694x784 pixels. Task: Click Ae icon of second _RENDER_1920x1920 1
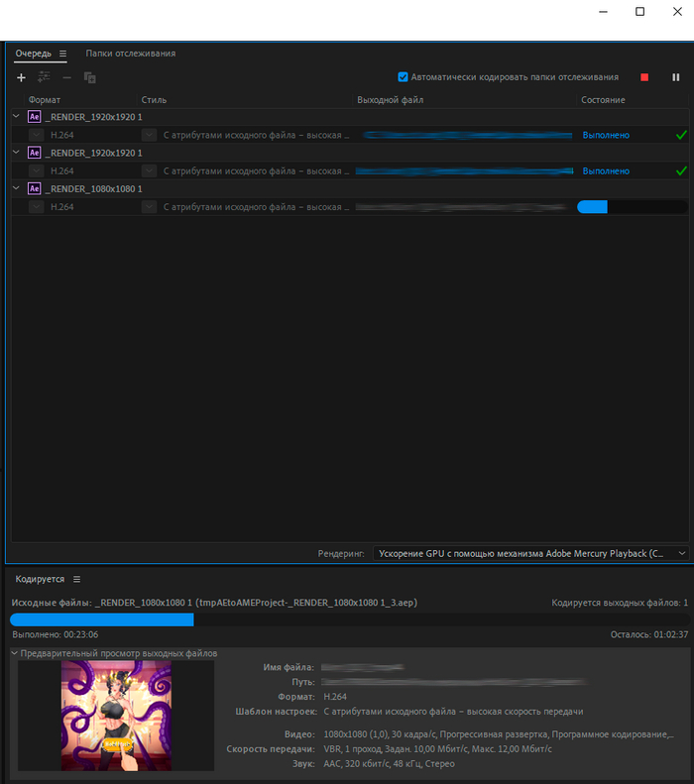pos(34,153)
